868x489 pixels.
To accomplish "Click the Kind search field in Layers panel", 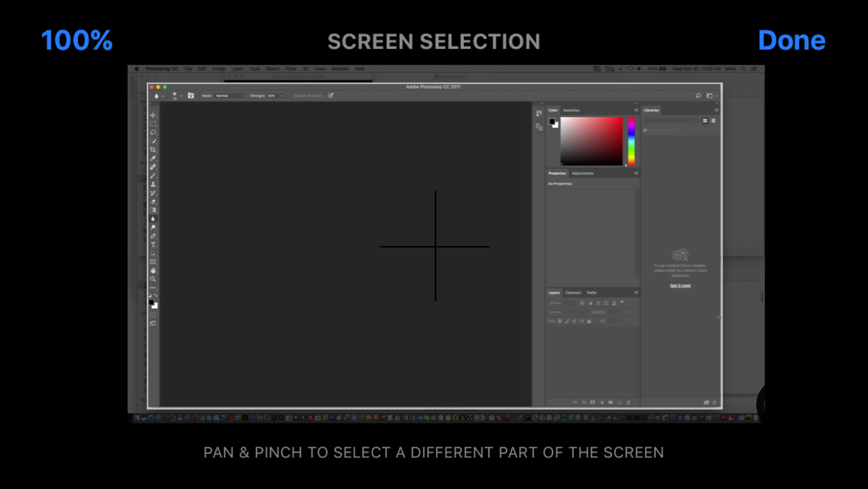I will [559, 303].
